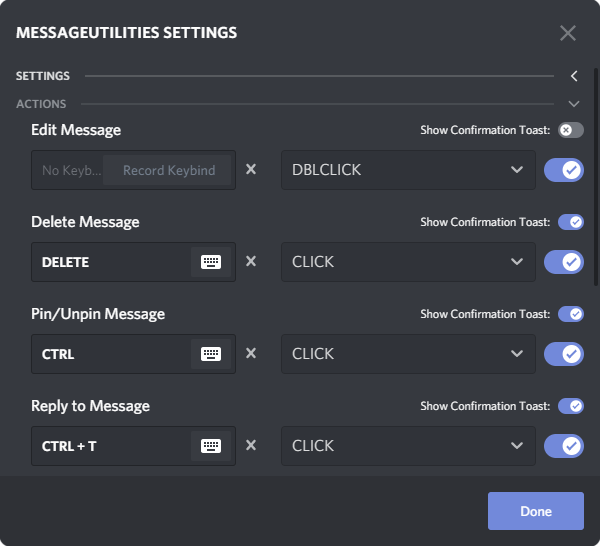Click keyboard icon for Pin/Unpin Message keybind
Screen dimensions: 600x546
coord(211,354)
